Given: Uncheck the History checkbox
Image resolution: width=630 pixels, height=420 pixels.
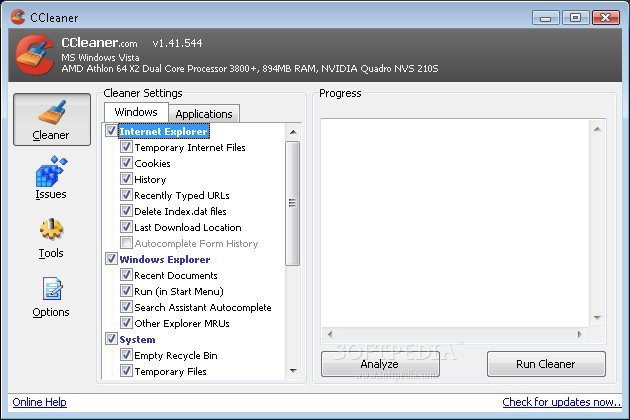Looking at the screenshot, I should (x=126, y=179).
